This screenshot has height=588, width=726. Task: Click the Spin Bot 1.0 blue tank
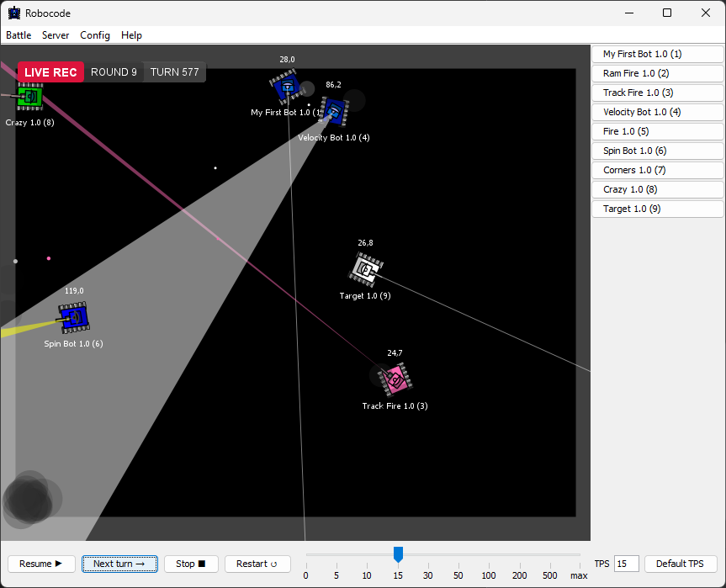coord(74,317)
